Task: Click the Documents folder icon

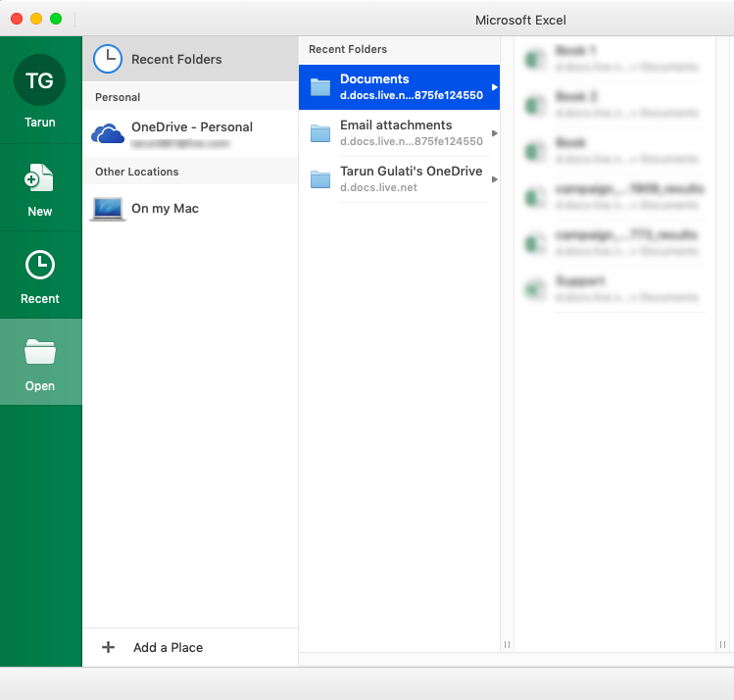Action: click(320, 87)
